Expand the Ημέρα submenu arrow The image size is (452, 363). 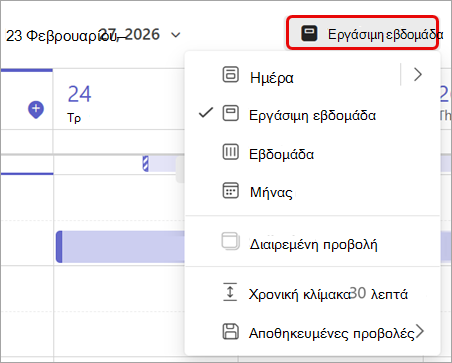pos(418,74)
